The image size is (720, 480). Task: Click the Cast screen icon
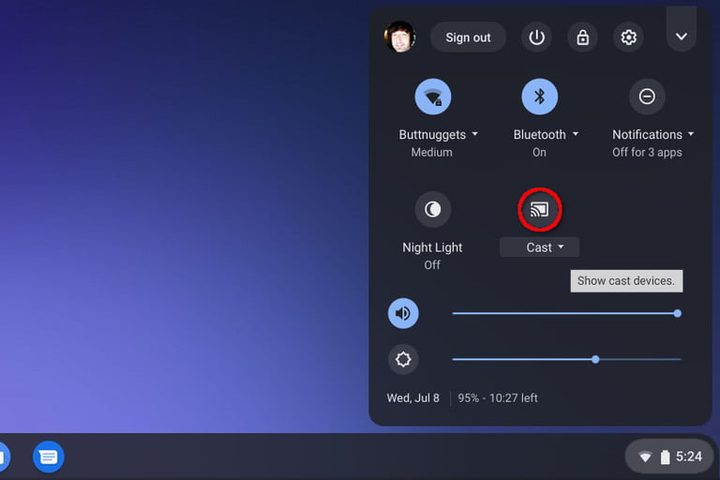coord(540,209)
